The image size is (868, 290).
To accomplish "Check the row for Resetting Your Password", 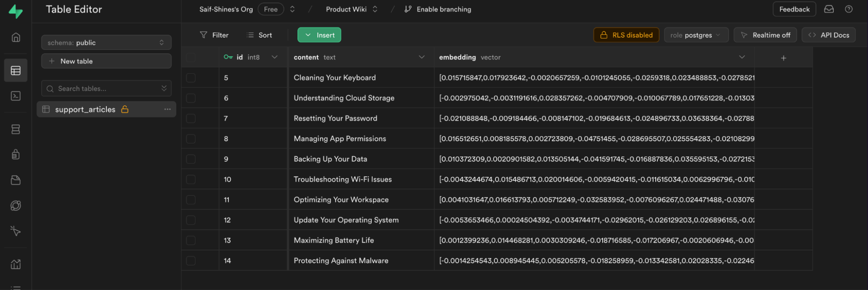I will pyautogui.click(x=191, y=118).
